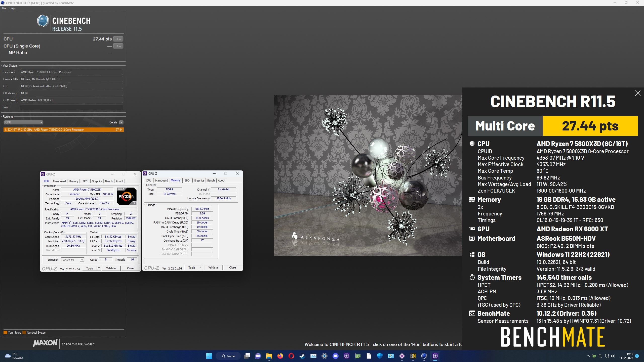This screenshot has height=362, width=644.
Task: Open the Control Panel taskbar icon
Action: [391, 356]
